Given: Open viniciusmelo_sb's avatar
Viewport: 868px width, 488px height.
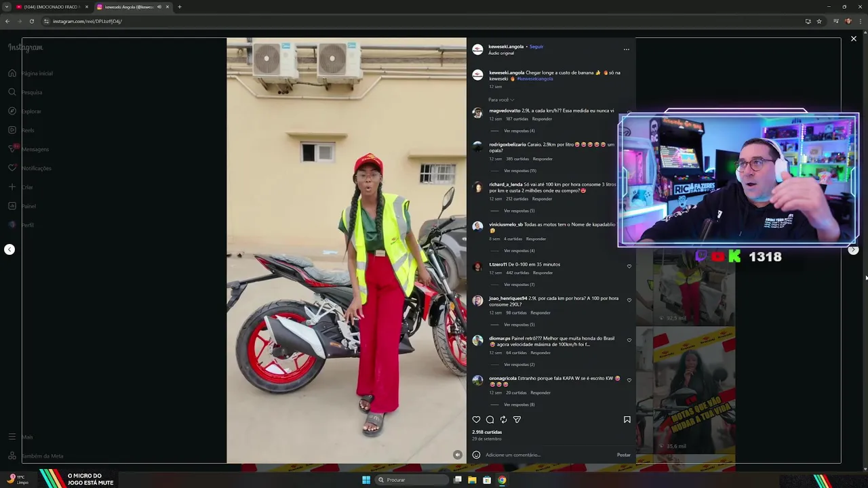Looking at the screenshot, I should (x=477, y=227).
